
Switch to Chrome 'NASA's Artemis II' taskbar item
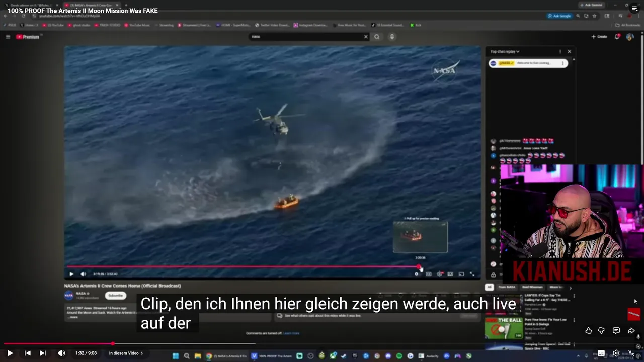click(x=226, y=356)
